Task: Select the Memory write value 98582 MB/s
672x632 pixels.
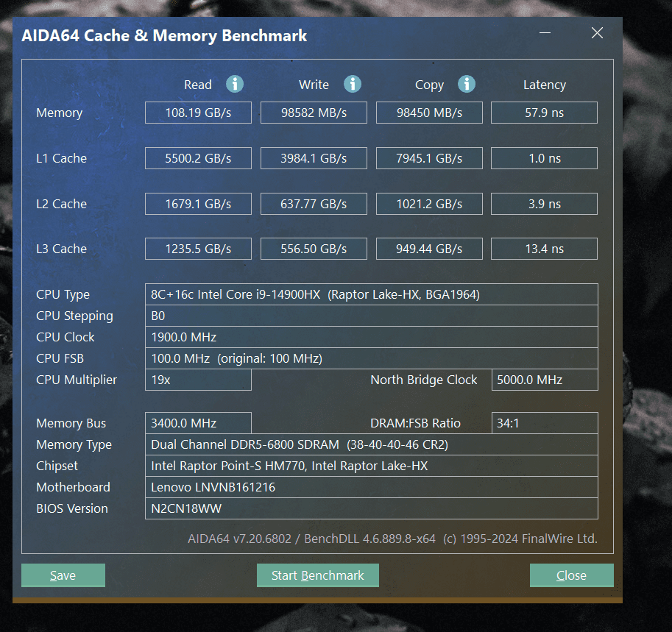Action: (314, 113)
